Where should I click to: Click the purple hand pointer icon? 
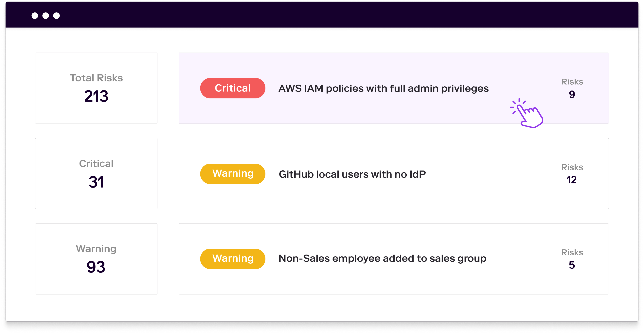pos(527,113)
